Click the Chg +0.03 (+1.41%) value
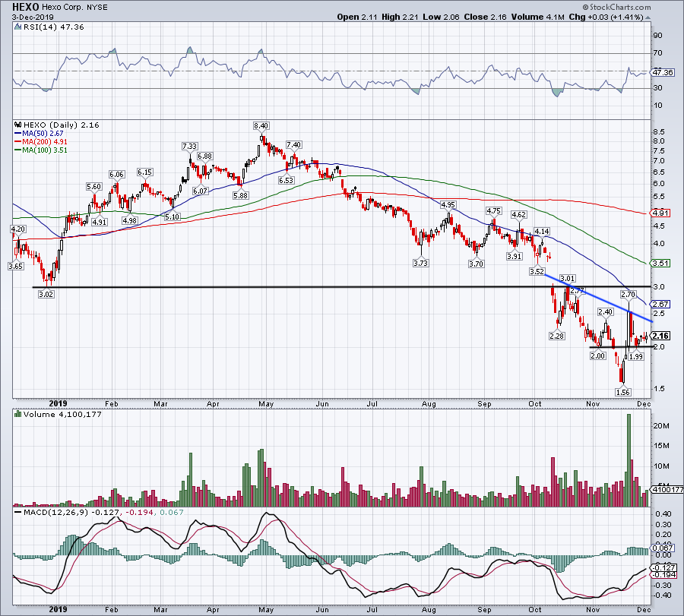The width and height of the screenshot is (684, 616). click(606, 17)
